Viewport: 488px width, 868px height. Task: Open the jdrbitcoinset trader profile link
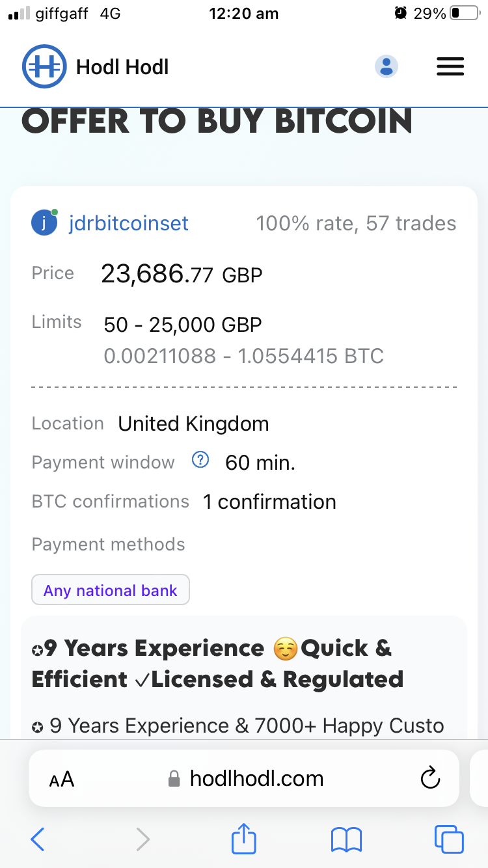coord(128,223)
